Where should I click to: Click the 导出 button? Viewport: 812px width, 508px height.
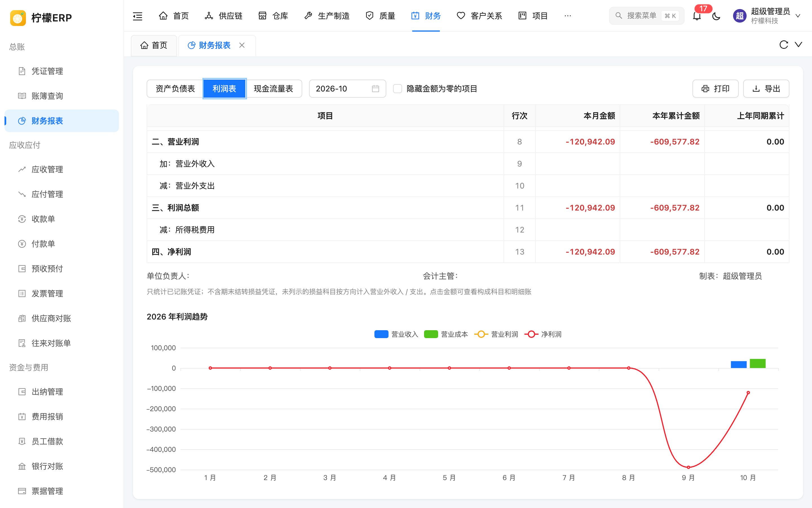766,89
